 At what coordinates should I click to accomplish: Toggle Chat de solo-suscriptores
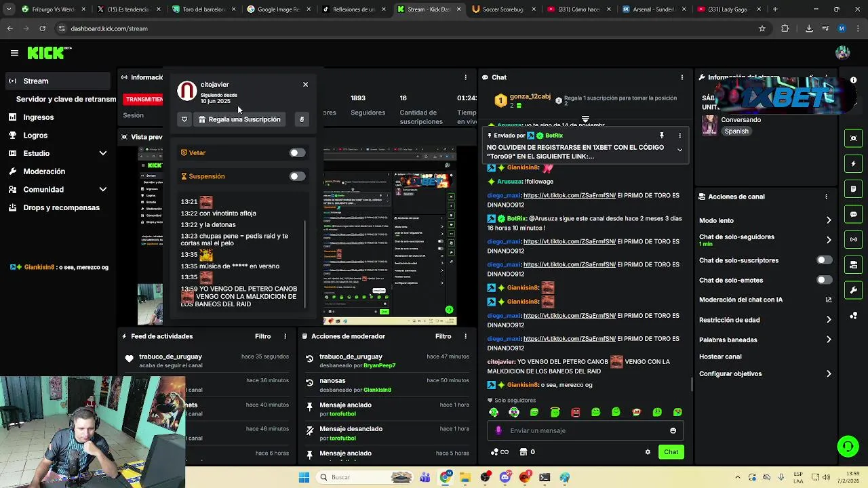click(x=824, y=260)
